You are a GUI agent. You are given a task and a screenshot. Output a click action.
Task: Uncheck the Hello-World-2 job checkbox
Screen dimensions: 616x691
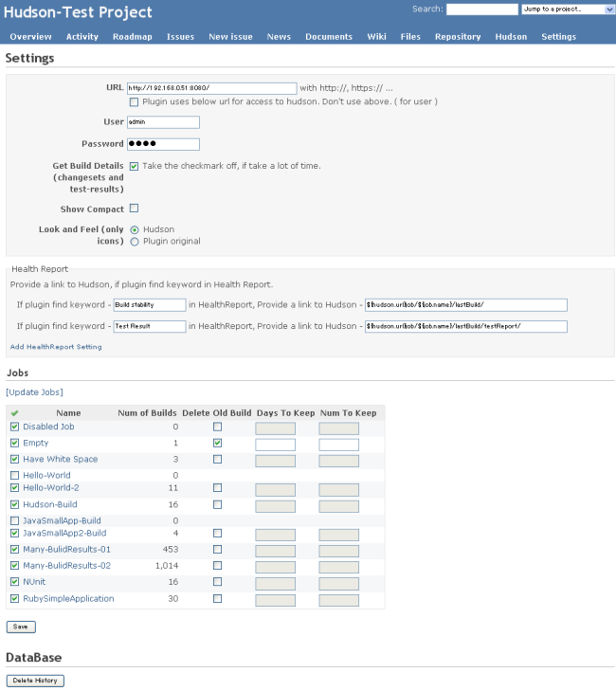click(x=14, y=488)
